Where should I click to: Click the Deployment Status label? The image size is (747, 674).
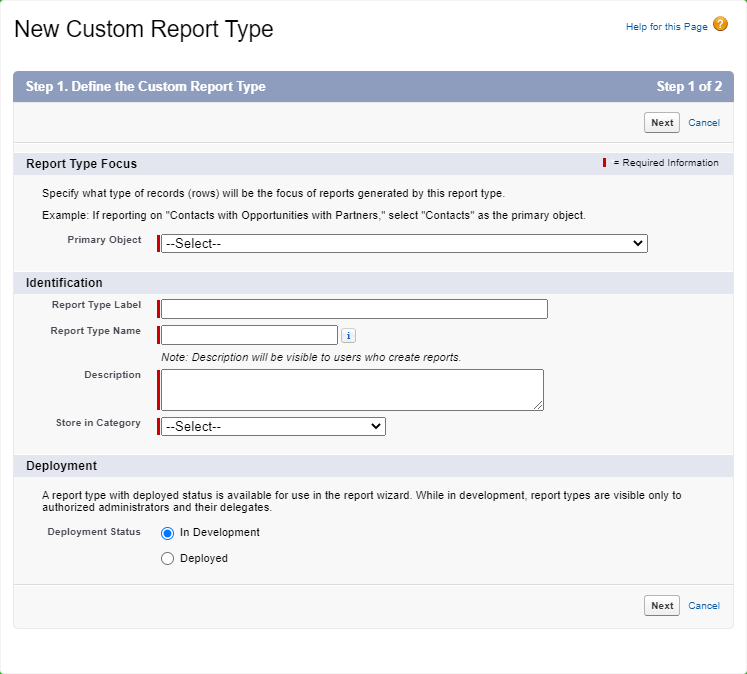[x=94, y=532]
